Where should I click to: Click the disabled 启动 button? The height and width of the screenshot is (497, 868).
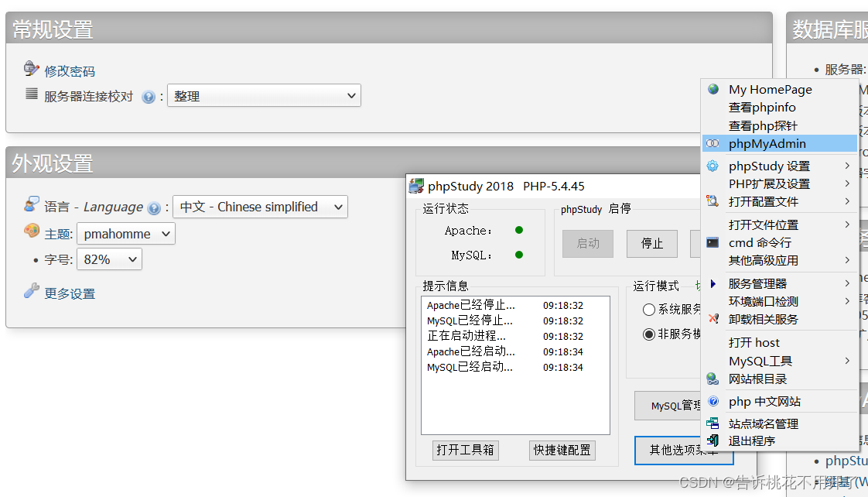[x=588, y=243]
